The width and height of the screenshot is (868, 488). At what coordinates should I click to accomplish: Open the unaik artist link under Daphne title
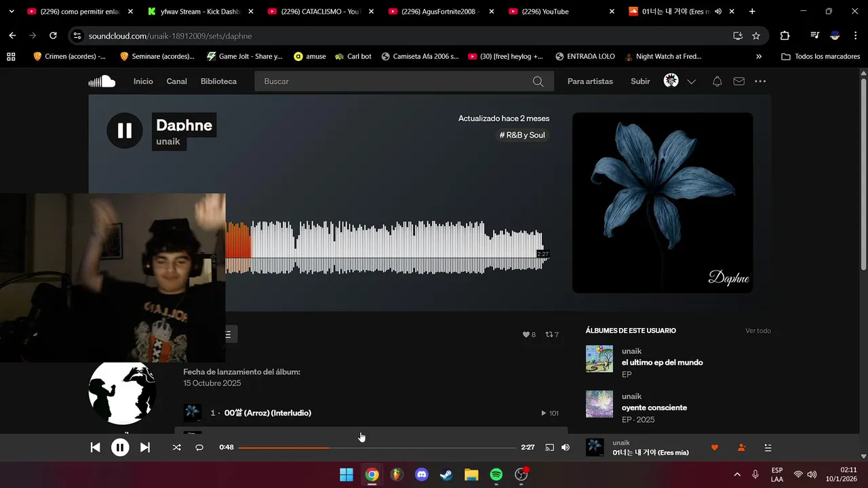tap(168, 141)
